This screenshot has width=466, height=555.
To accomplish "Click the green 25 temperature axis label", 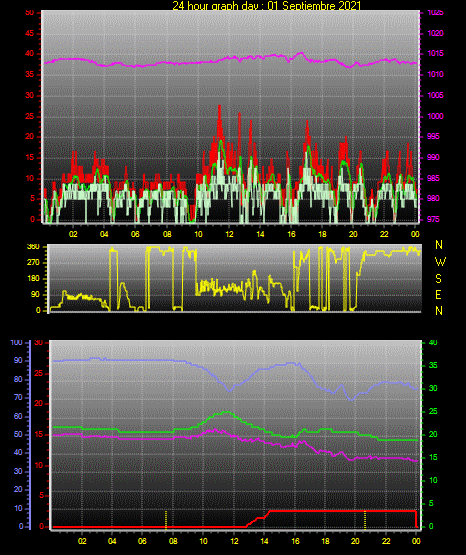I will click(x=433, y=411).
